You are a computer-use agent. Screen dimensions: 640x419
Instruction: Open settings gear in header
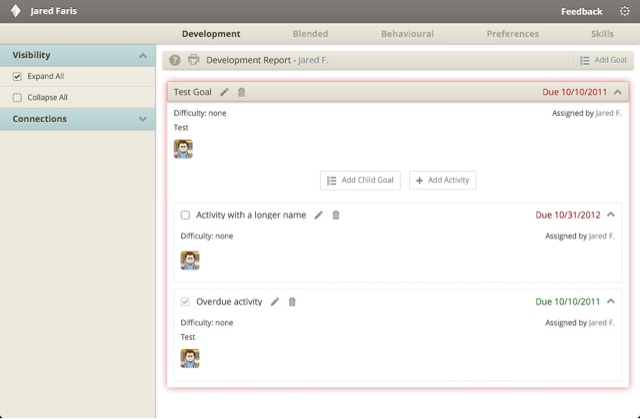coord(624,11)
